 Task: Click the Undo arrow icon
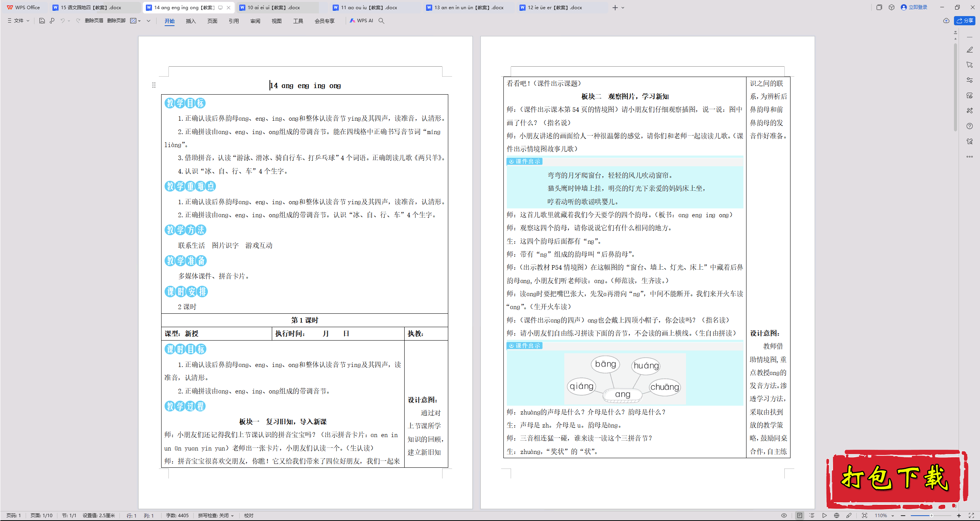pos(62,21)
